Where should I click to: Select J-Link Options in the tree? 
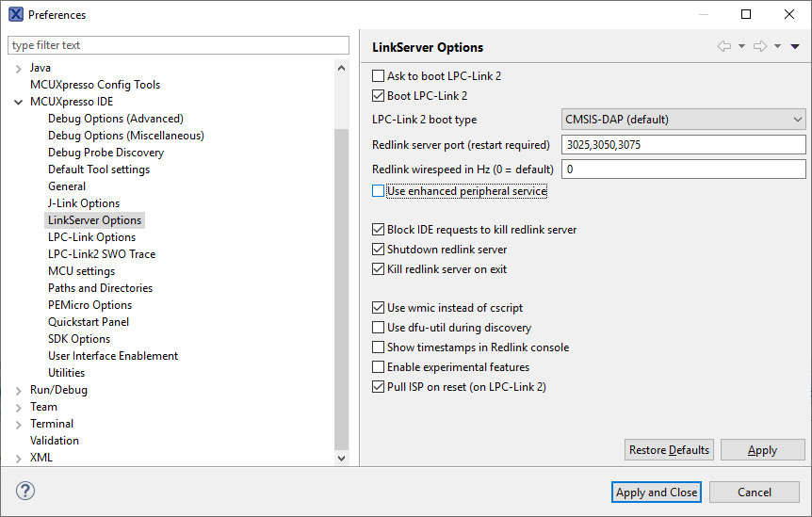click(x=84, y=203)
